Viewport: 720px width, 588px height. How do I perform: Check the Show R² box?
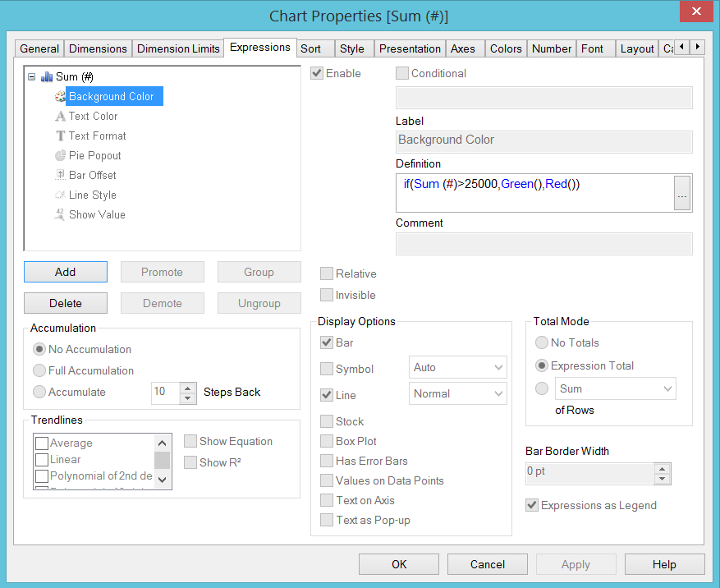pyautogui.click(x=190, y=462)
